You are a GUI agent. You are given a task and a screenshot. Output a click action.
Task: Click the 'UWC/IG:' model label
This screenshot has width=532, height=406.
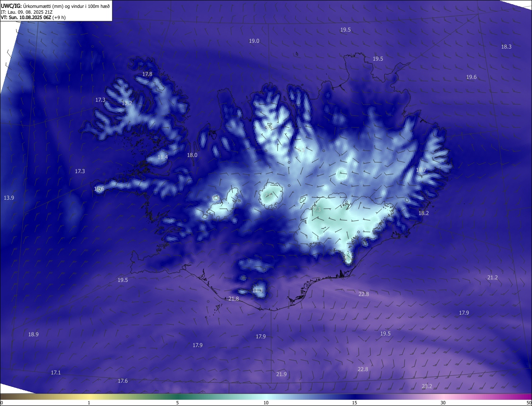coord(12,6)
